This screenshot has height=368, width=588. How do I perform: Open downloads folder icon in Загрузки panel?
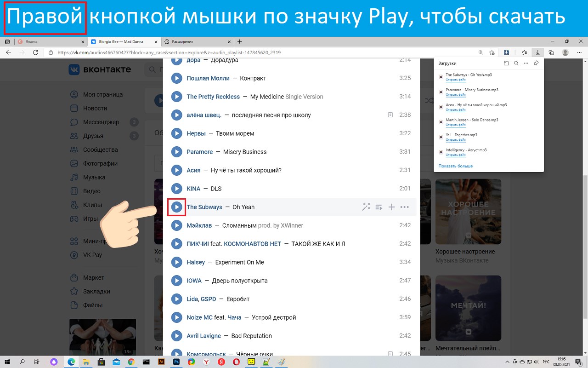point(506,63)
